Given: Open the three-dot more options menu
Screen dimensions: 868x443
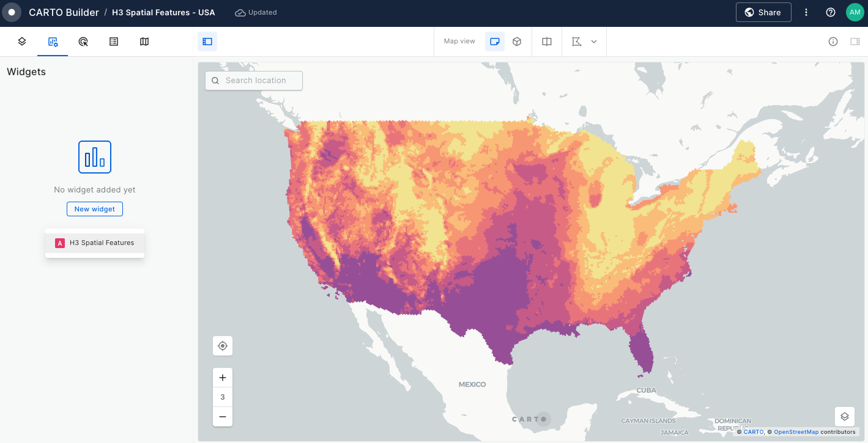Looking at the screenshot, I should pyautogui.click(x=806, y=12).
